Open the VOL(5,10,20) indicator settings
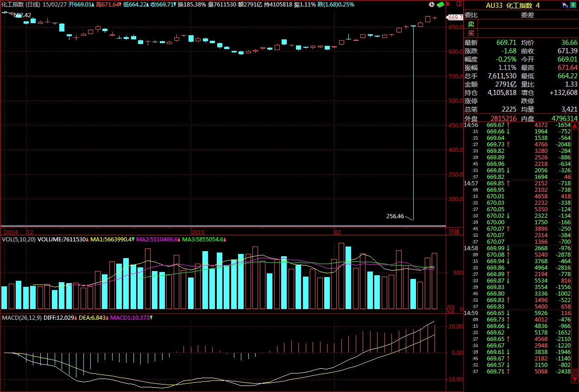The width and height of the screenshot is (579, 392). point(19,240)
